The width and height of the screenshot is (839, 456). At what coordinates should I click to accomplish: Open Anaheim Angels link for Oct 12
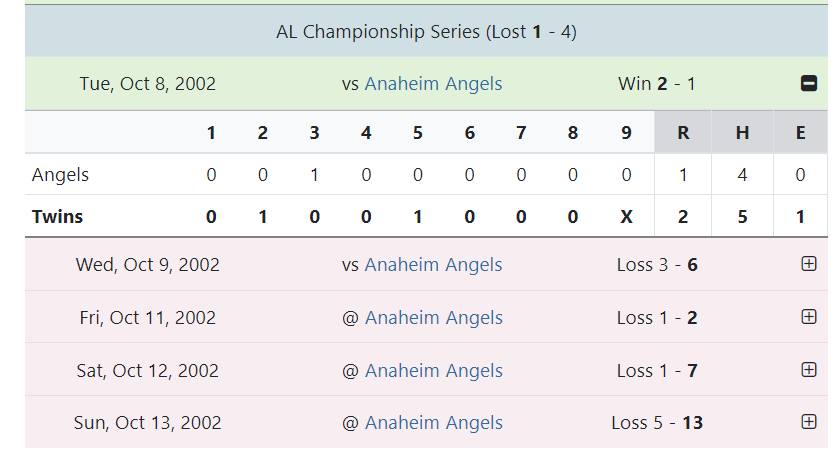tap(433, 371)
